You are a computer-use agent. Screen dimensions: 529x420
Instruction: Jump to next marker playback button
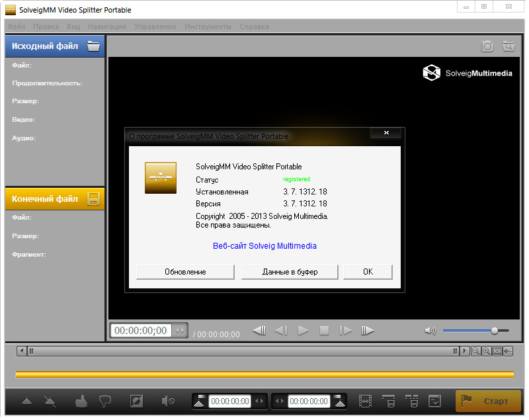[x=368, y=331]
